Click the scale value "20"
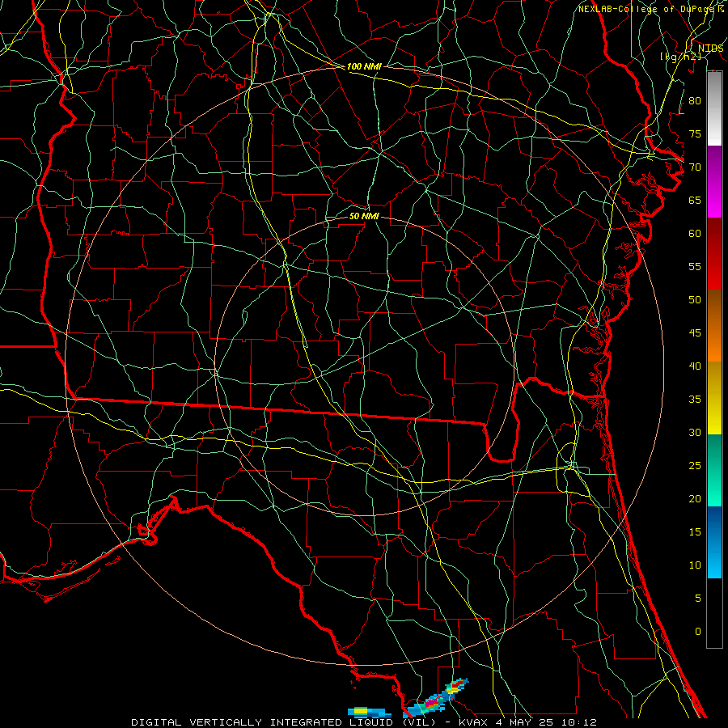 click(x=695, y=498)
